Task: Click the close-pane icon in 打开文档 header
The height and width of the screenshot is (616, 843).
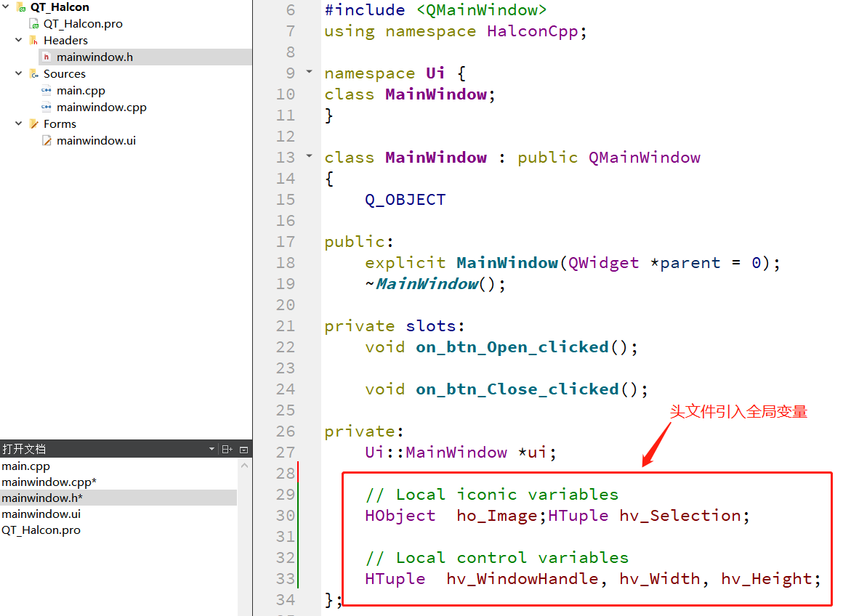Action: 243,450
